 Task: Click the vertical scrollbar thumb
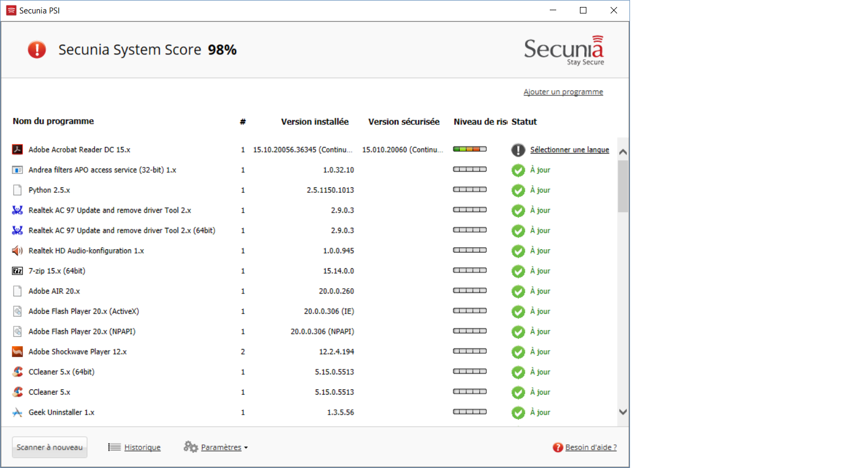click(x=623, y=186)
